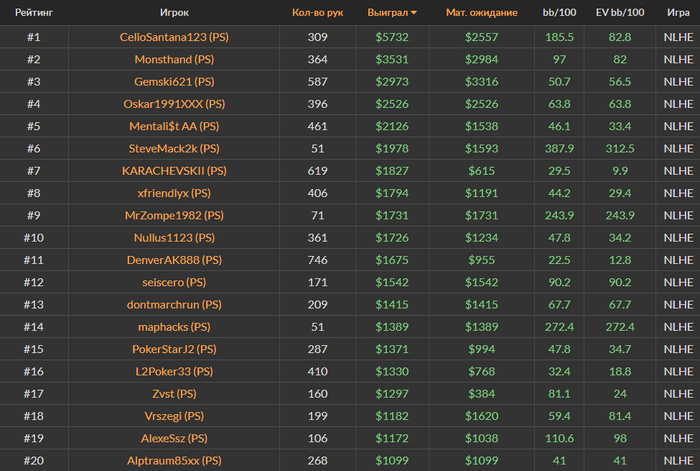The height and width of the screenshot is (471, 700).
Task: Click DenverAK888 (PS) player link
Action: tap(174, 260)
